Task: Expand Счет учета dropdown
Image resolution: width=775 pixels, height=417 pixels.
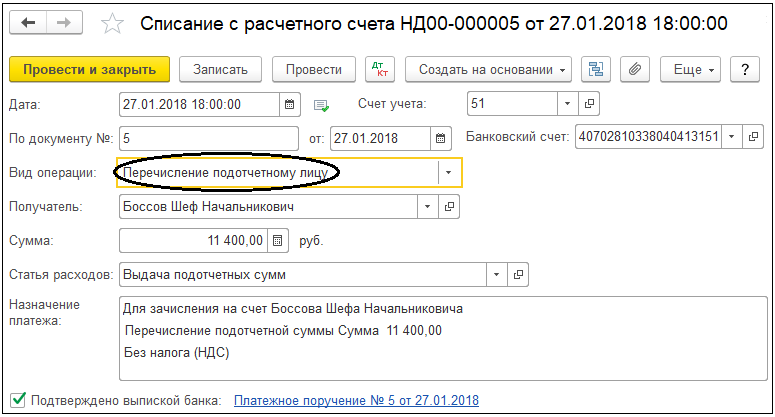Action: pos(567,104)
